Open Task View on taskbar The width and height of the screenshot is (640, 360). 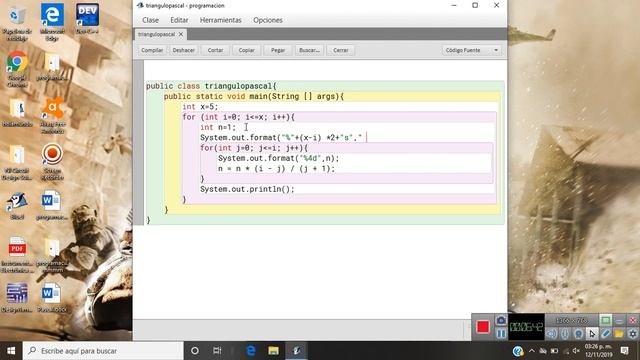point(217,351)
